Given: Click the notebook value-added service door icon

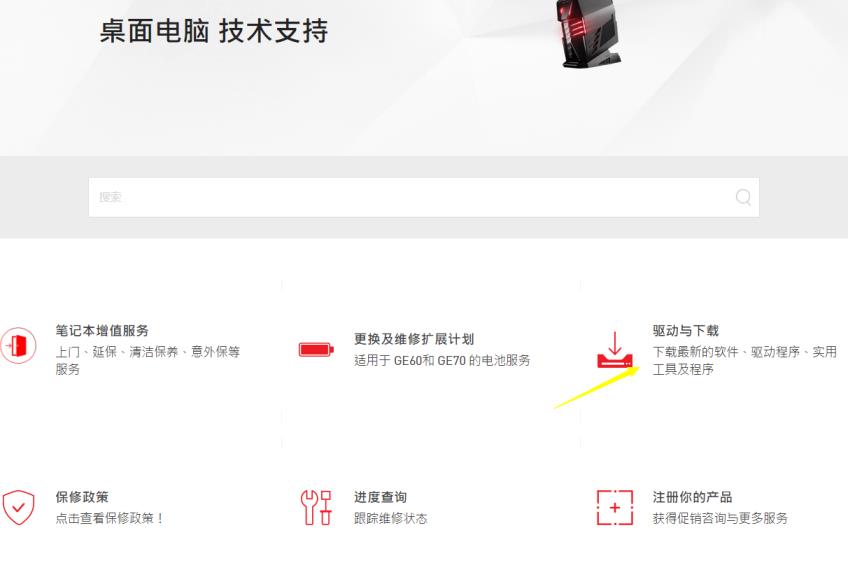Looking at the screenshot, I should (18, 345).
